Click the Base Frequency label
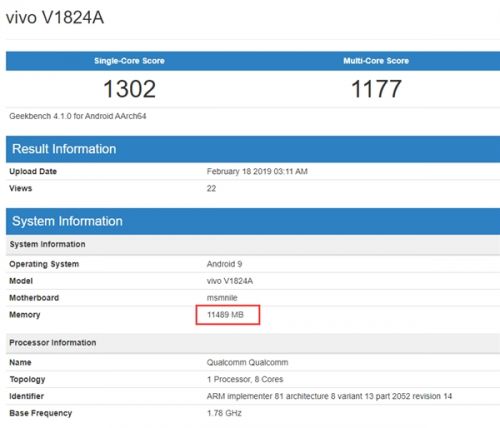Screen dimensions: 500x428 pos(41,413)
